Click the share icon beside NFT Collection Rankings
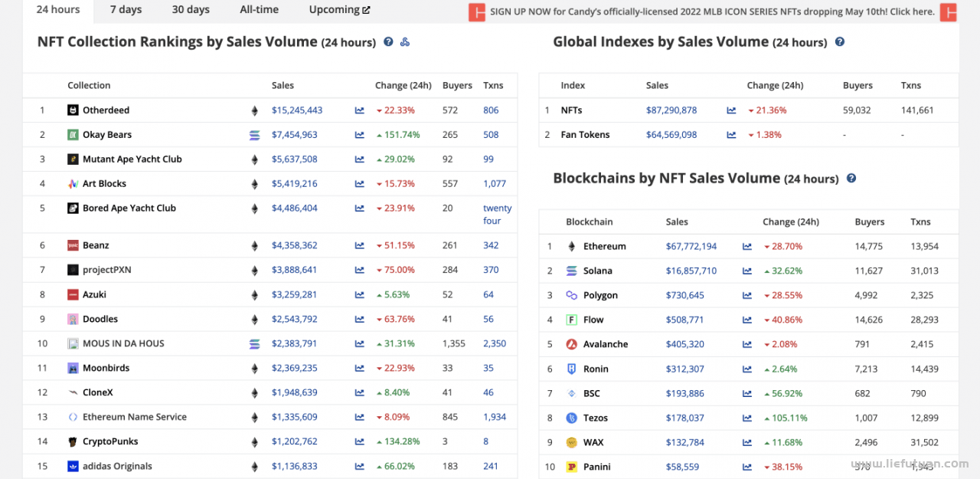This screenshot has height=479, width=980. point(405,42)
